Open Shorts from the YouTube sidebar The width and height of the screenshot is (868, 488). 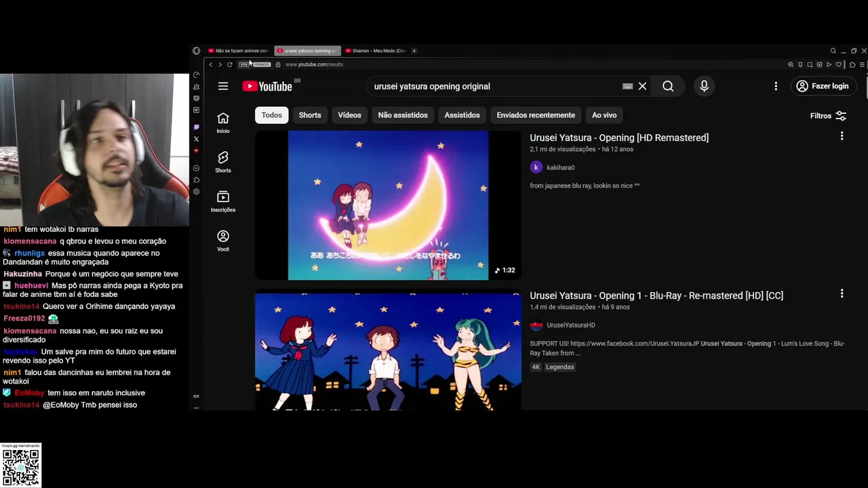point(223,162)
